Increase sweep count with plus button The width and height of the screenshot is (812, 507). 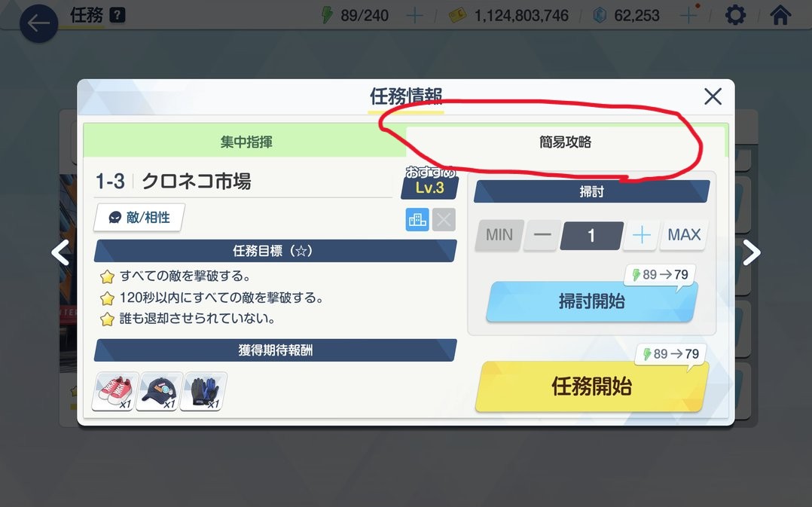641,235
